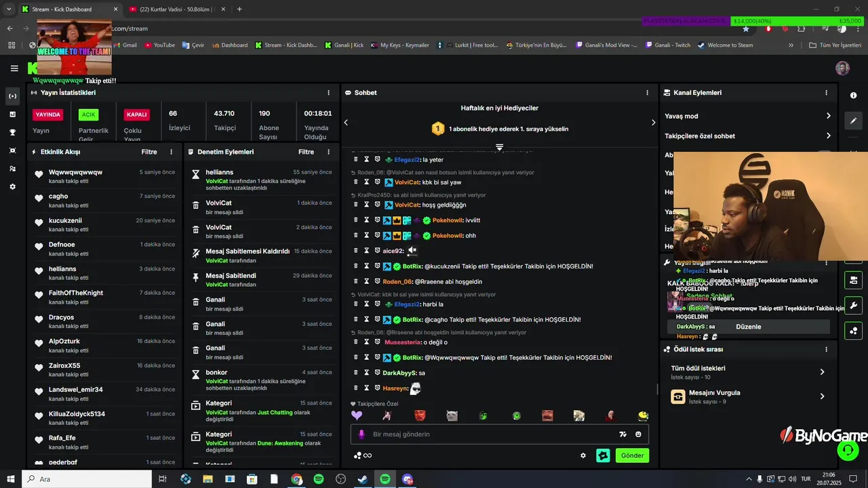Open Yayın İstatistikleri panel options menu
Viewport: 868px width, 488px height.
click(x=329, y=93)
